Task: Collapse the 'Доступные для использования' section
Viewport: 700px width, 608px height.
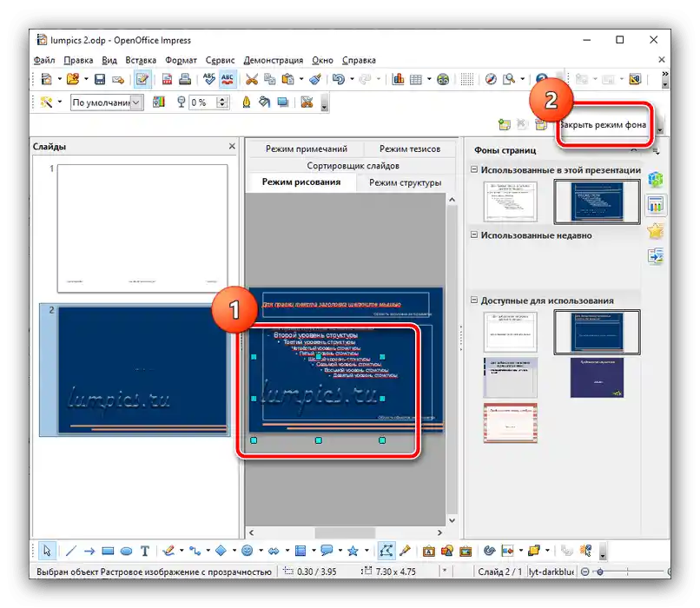Action: click(475, 301)
